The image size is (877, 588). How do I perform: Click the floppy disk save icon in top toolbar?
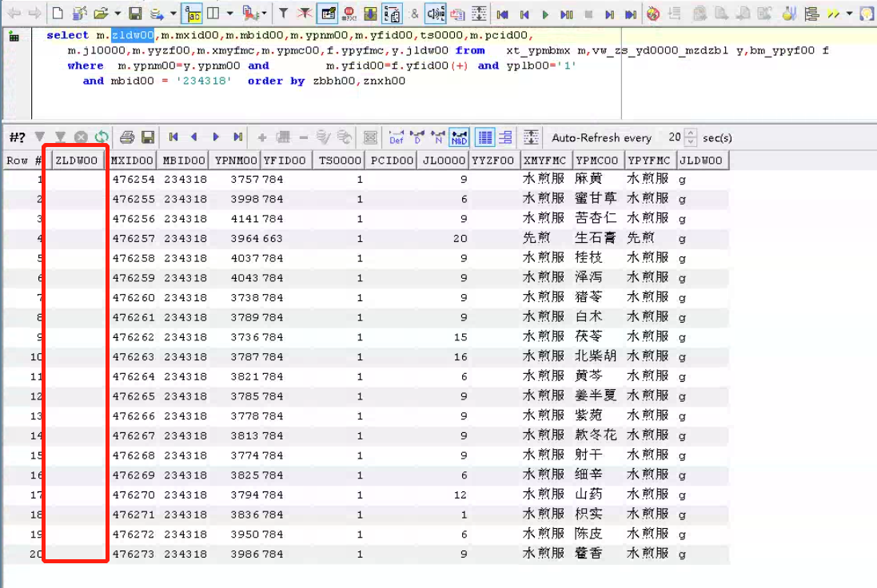(x=135, y=13)
